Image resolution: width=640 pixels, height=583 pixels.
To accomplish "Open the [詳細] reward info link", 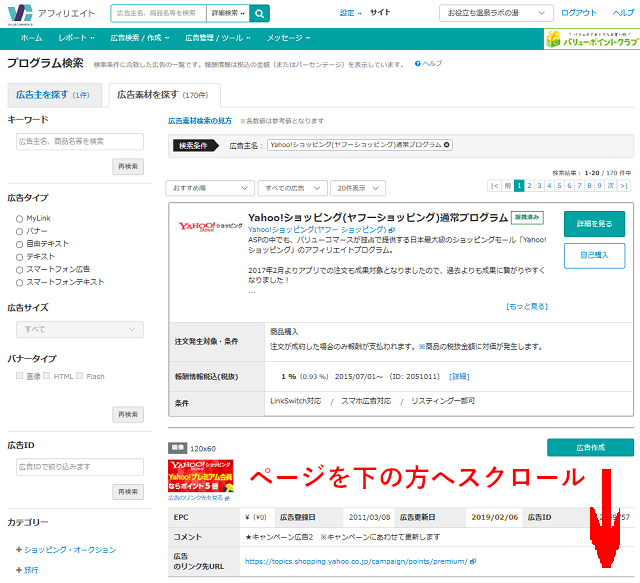I will pyautogui.click(x=459, y=376).
